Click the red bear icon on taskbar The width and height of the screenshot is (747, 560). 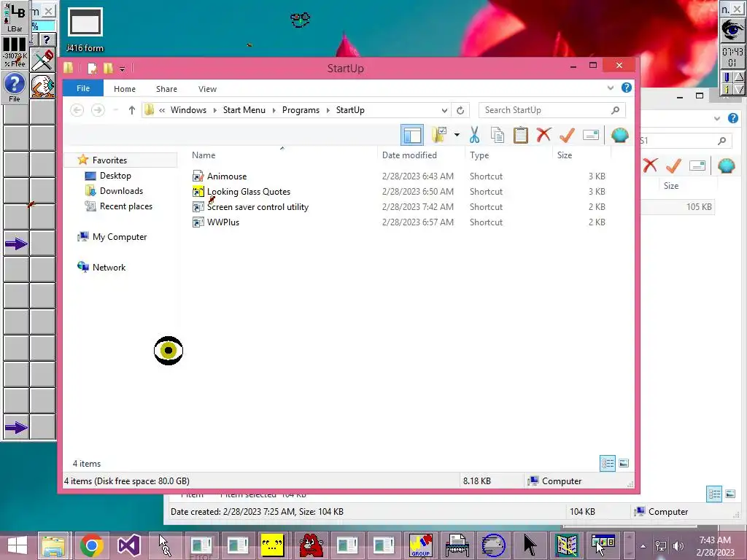(311, 545)
